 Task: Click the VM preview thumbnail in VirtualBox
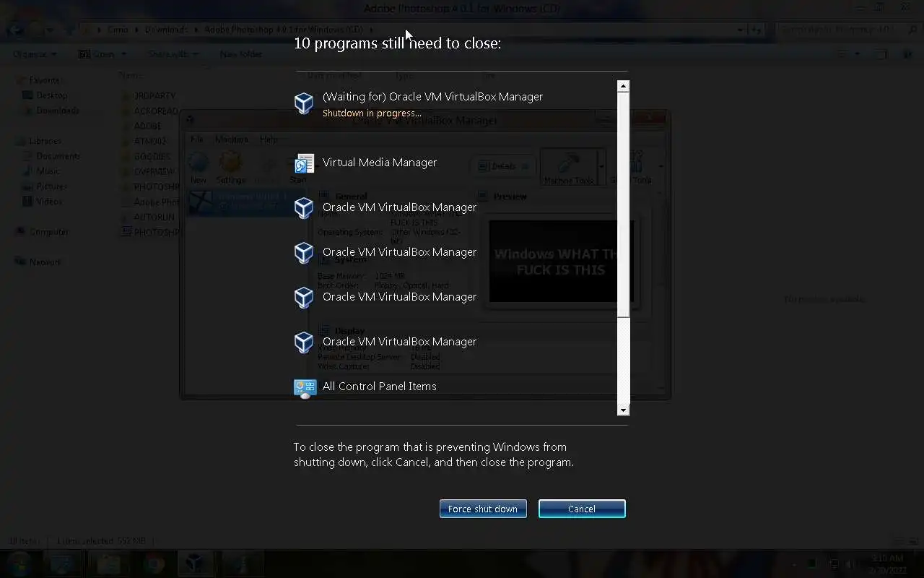click(562, 262)
